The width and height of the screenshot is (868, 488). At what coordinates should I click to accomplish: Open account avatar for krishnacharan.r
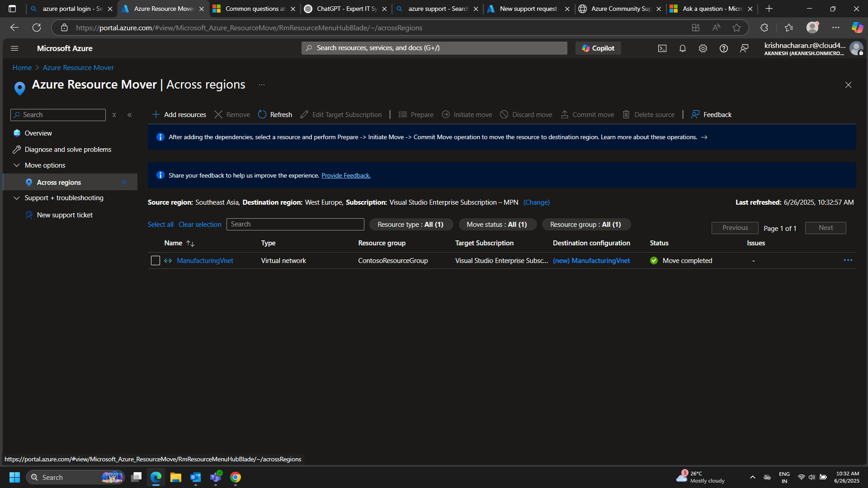pos(856,48)
